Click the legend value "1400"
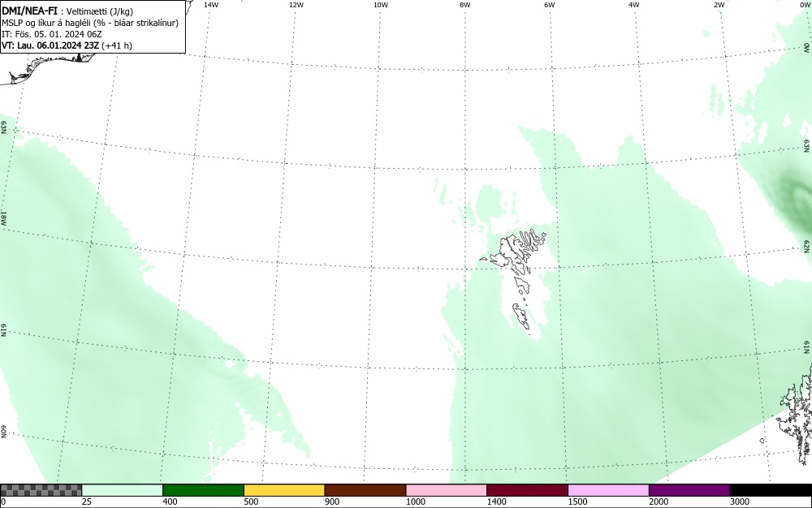Viewport: 812px width, 508px height. tap(496, 502)
